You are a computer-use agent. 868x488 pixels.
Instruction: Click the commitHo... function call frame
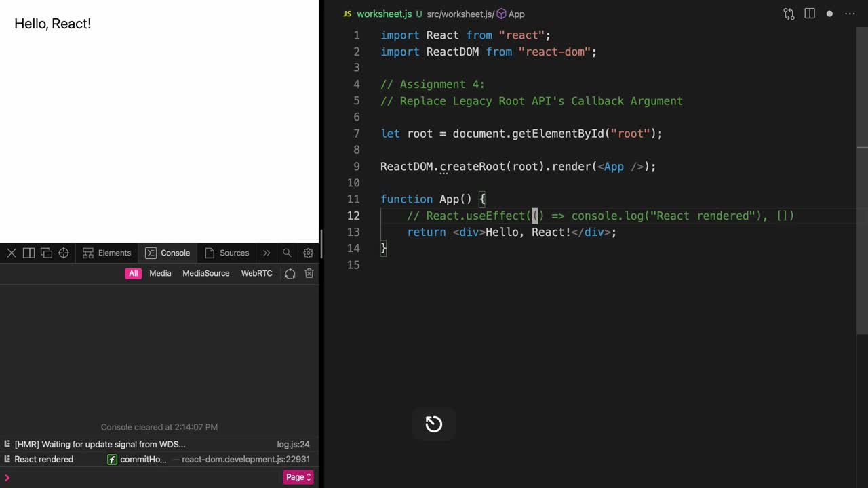(137, 460)
